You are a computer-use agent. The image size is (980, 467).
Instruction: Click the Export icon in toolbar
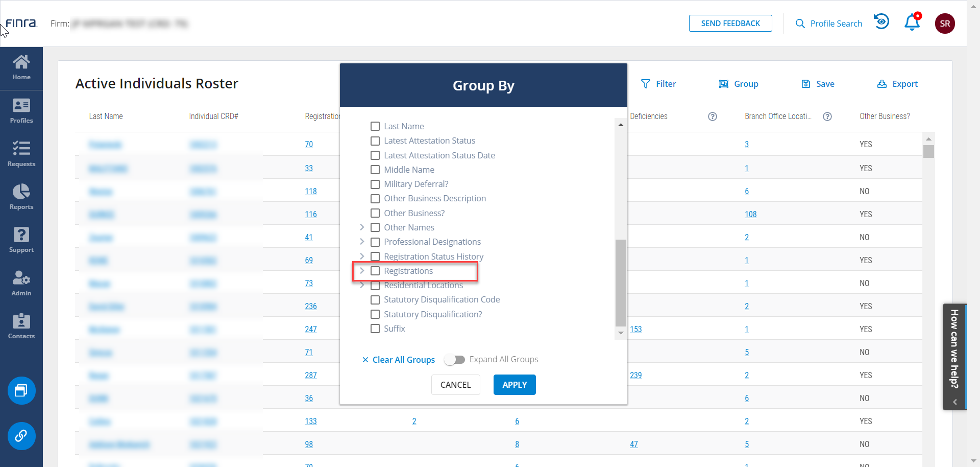[x=881, y=84]
